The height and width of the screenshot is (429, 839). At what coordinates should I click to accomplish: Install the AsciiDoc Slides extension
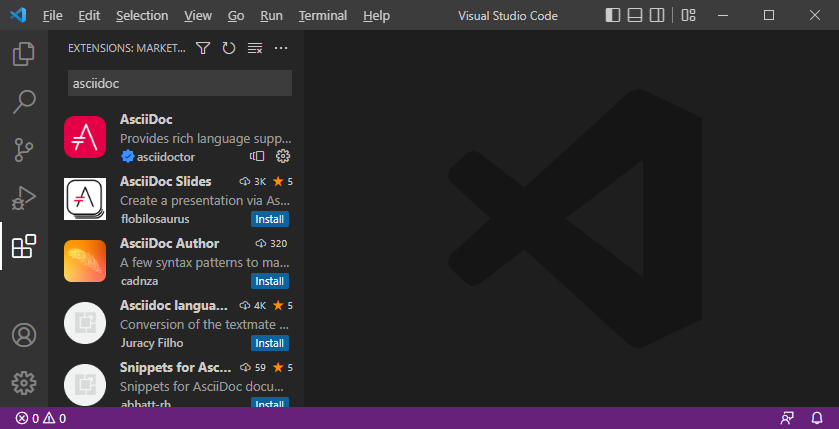(270, 219)
